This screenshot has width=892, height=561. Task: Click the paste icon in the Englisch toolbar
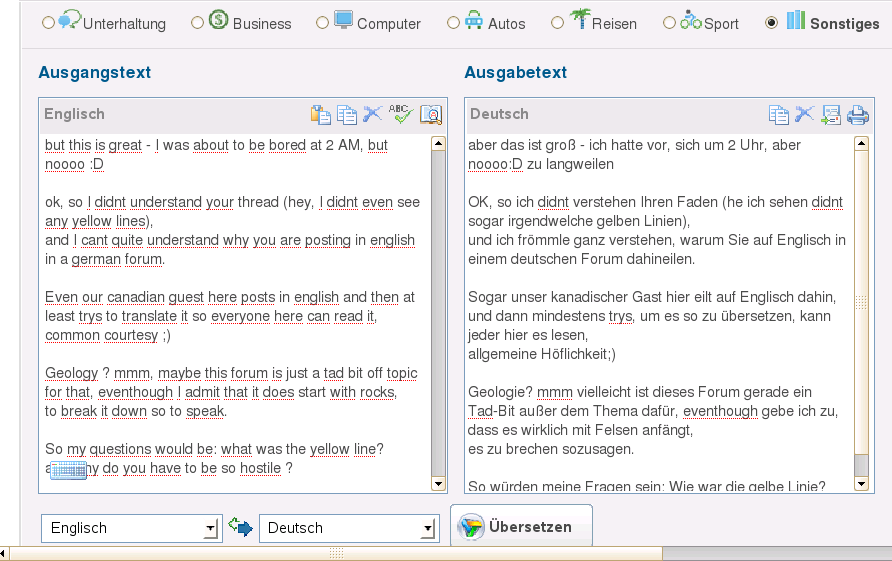tap(320, 114)
